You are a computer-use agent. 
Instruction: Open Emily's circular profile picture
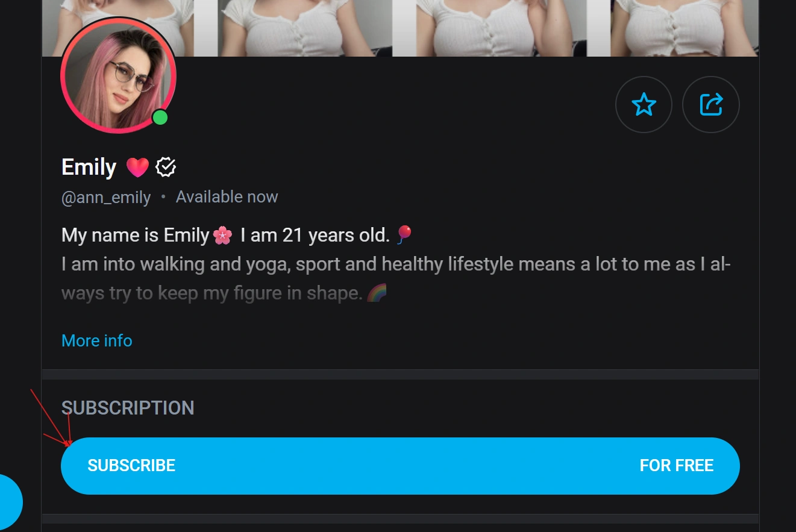[x=119, y=75]
